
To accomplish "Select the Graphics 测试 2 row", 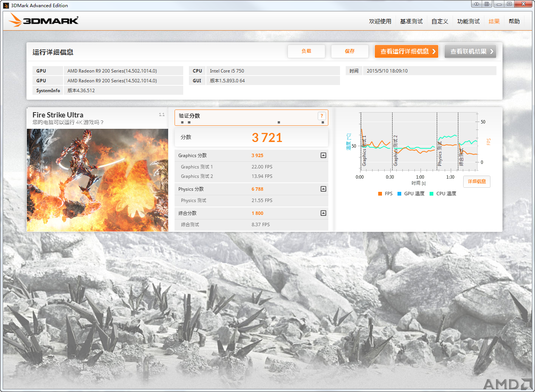I will pyautogui.click(x=251, y=176).
